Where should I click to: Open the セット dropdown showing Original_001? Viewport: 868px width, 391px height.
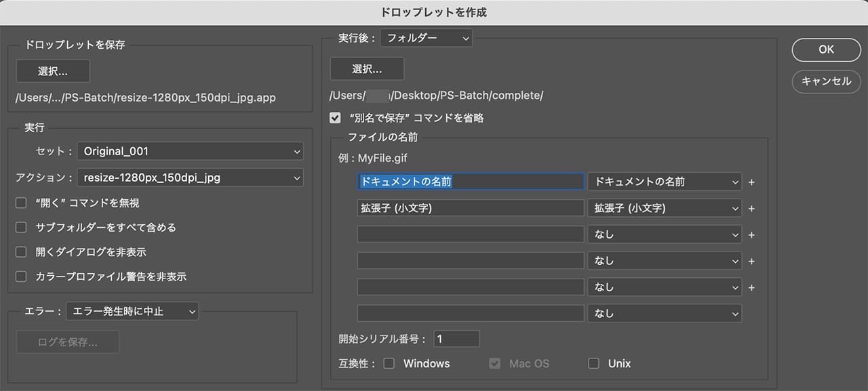tap(190, 151)
